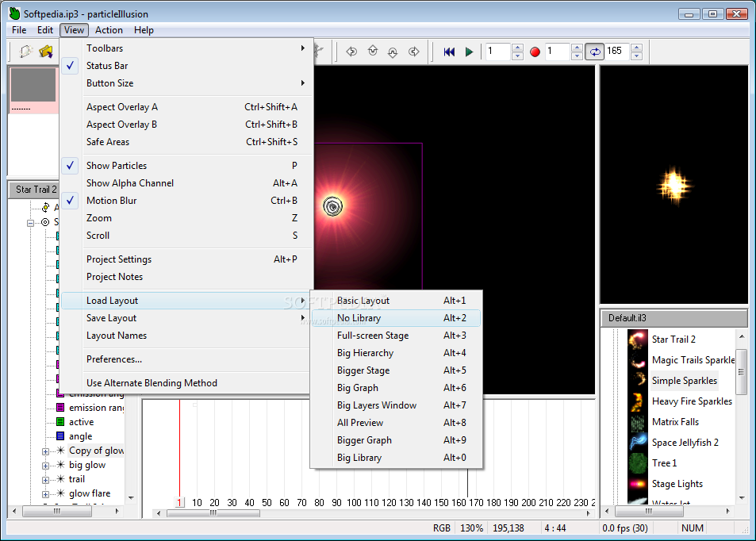Viewport: 756px width, 541px height.
Task: Expand the Toolbars submenu
Action: coord(186,48)
